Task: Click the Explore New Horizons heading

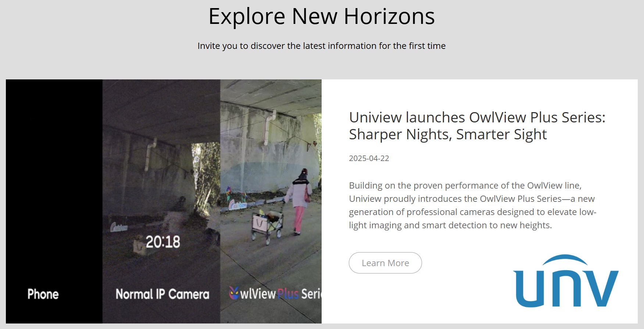Action: [322, 16]
